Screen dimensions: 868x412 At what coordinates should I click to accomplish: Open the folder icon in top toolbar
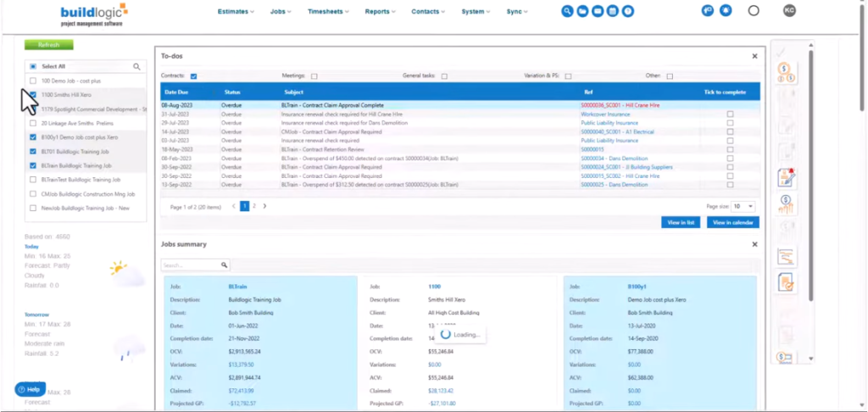click(582, 11)
